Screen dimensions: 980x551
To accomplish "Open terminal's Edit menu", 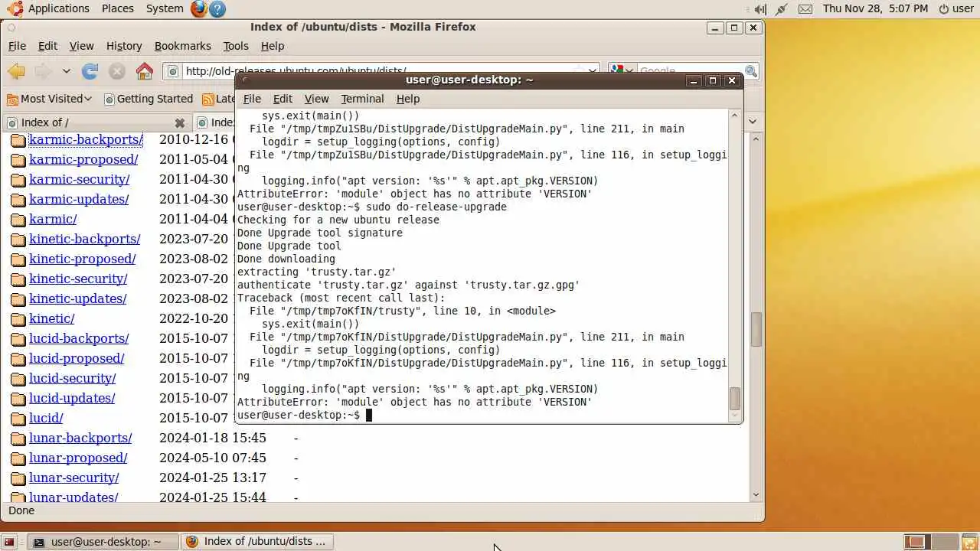I will pyautogui.click(x=283, y=99).
